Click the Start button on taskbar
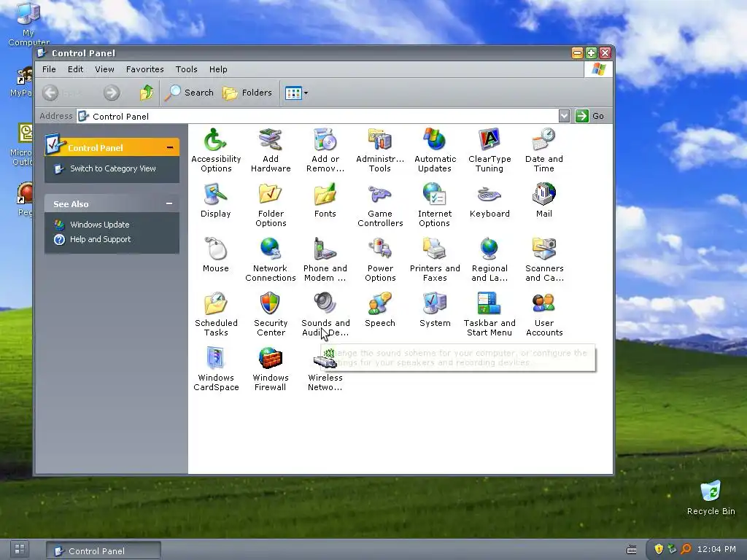Image resolution: width=747 pixels, height=560 pixels. coord(20,549)
